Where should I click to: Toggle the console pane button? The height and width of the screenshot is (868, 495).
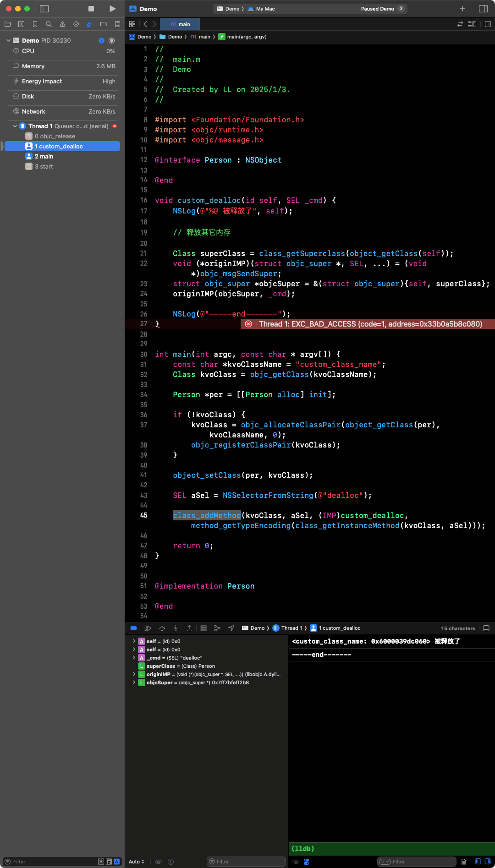[488, 862]
